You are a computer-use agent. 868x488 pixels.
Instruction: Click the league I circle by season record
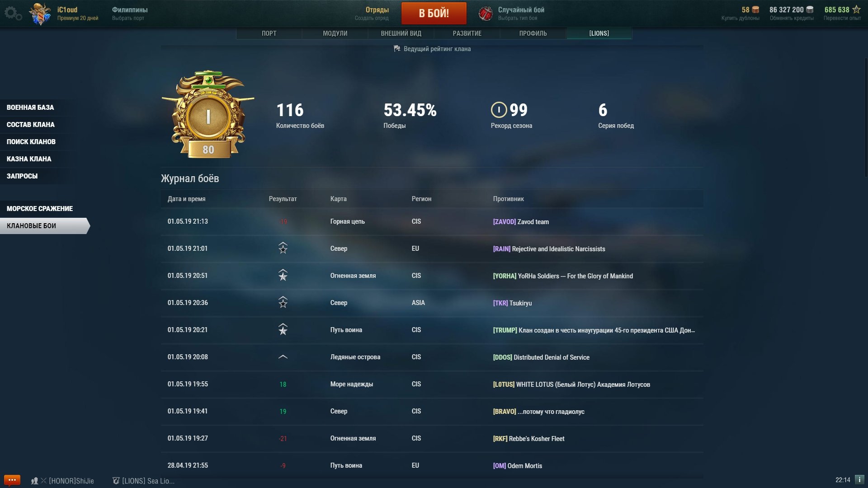point(499,110)
